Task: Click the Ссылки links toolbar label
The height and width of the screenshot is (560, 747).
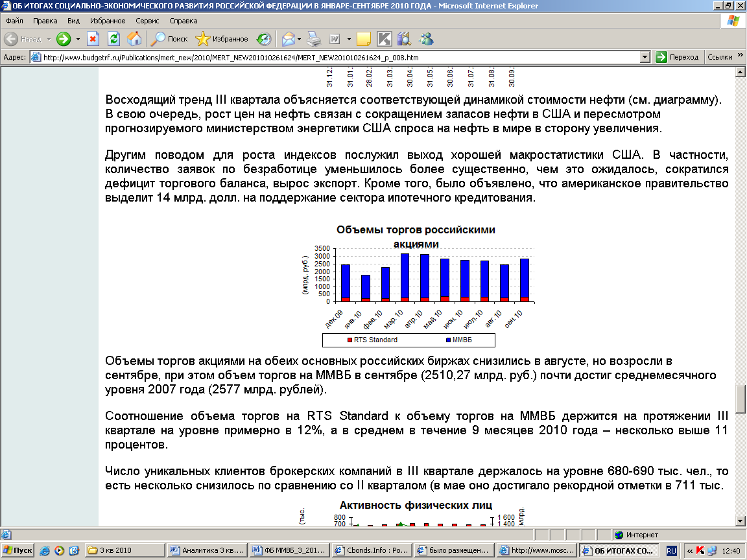Action: tap(720, 57)
